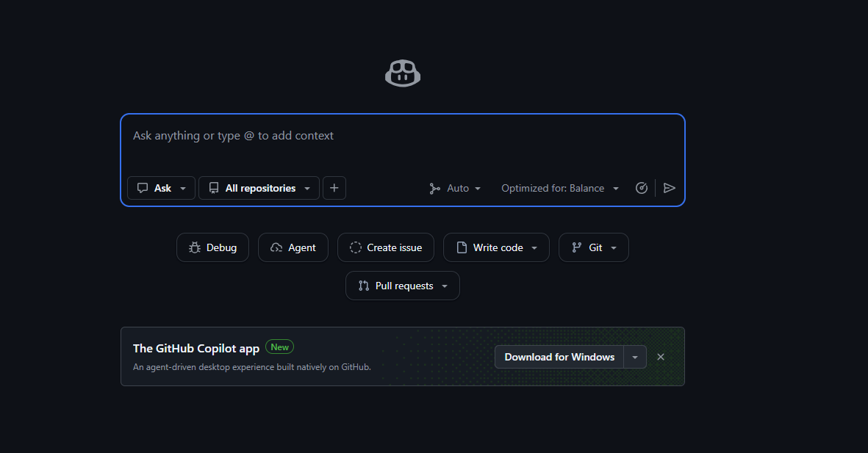Click the New badge label
This screenshot has width=868, height=453.
coord(279,347)
